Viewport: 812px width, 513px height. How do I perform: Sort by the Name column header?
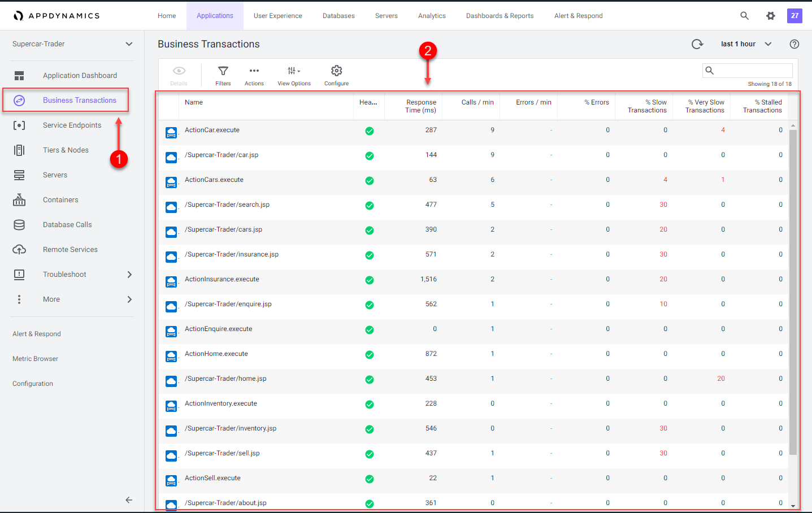click(194, 102)
